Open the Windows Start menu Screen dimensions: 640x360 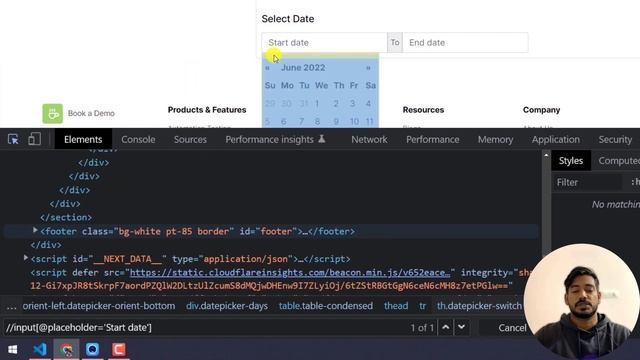click(13, 350)
